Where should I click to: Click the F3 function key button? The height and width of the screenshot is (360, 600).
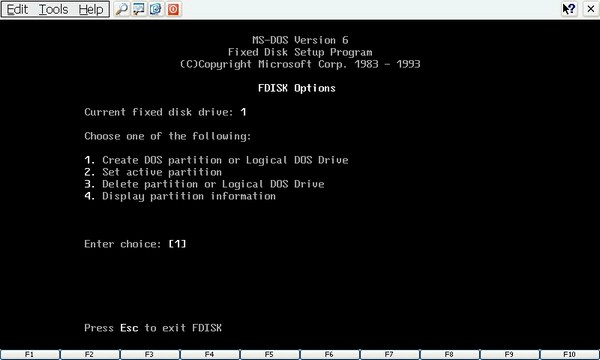(150, 355)
